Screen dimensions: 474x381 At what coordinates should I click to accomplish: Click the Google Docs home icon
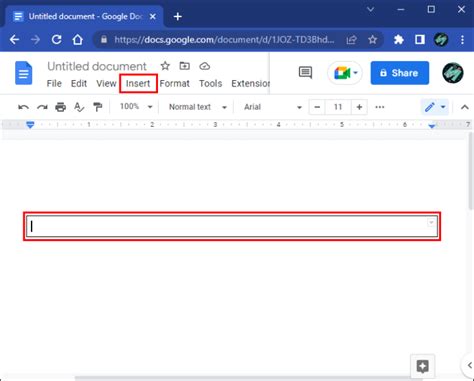pyautogui.click(x=24, y=73)
